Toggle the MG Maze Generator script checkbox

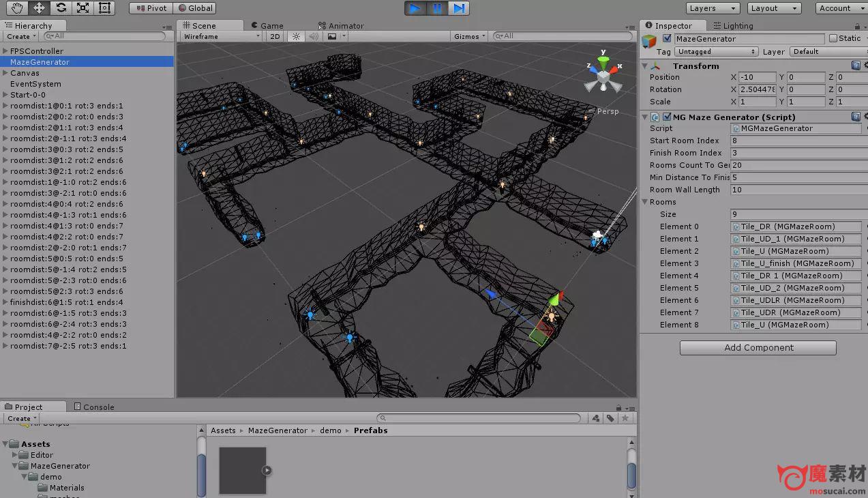click(667, 117)
